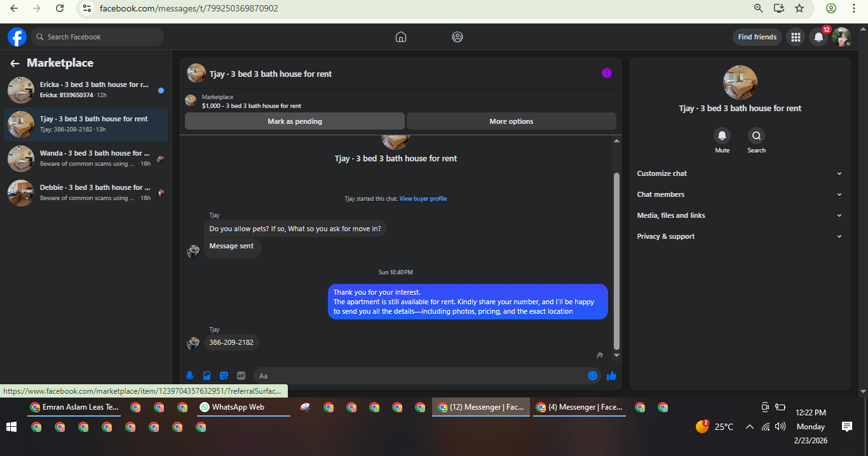This screenshot has height=456, width=868.
Task: Open the account profile picture menu
Action: [x=841, y=37]
